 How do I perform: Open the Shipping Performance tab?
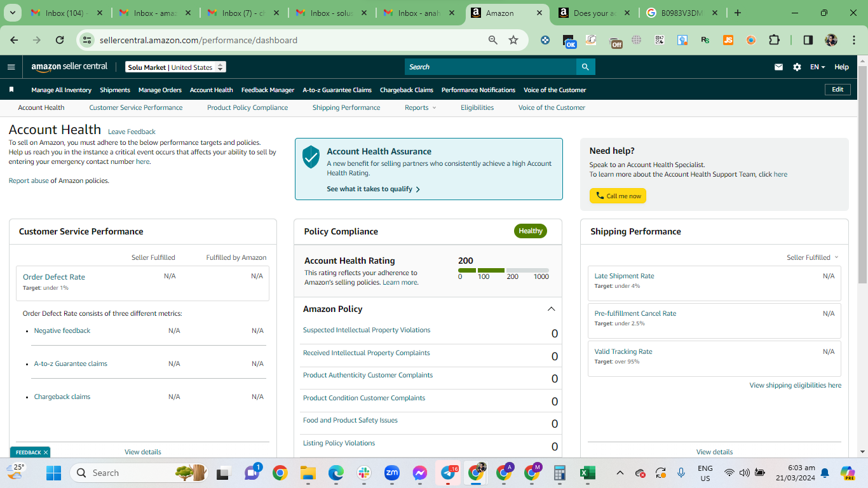[346, 107]
